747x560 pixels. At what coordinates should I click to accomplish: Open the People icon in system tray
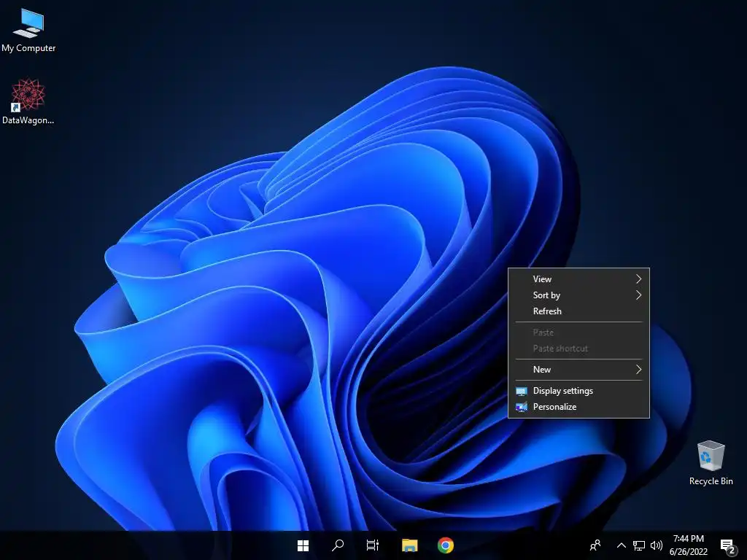point(595,545)
